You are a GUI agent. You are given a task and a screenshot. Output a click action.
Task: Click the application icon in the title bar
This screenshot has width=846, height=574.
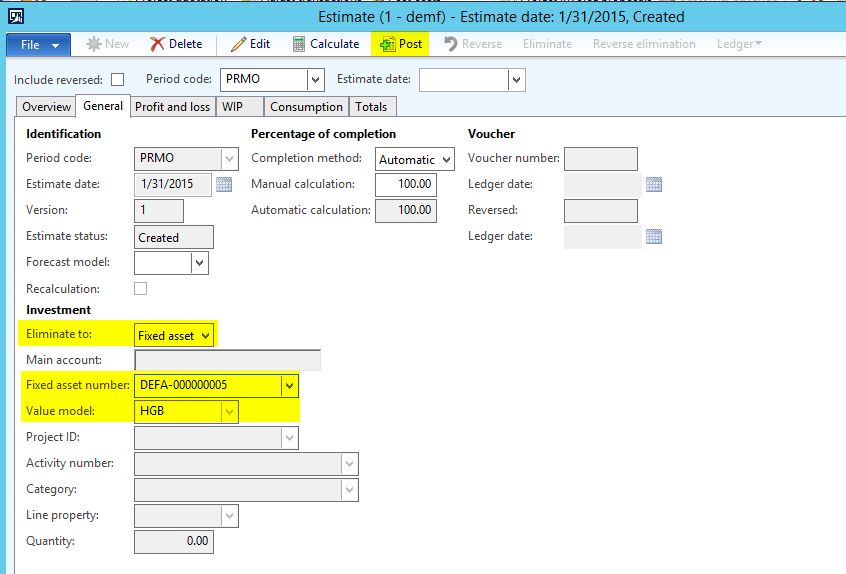pos(15,16)
